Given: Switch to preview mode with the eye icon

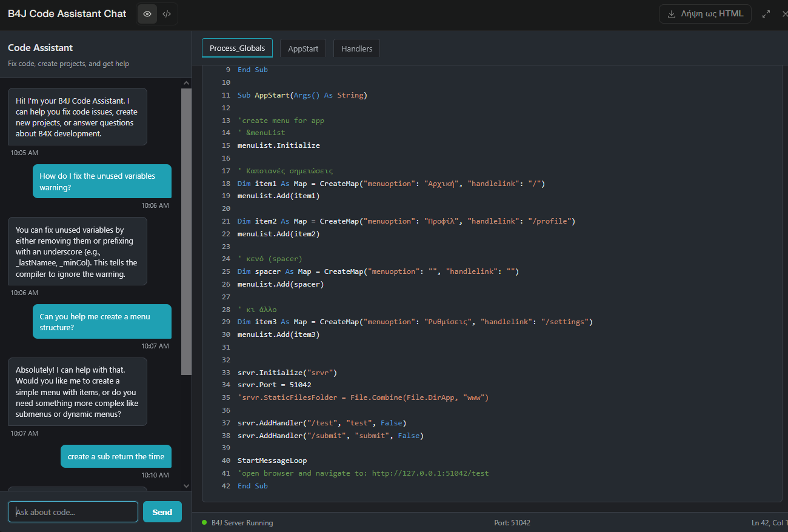Looking at the screenshot, I should point(147,14).
